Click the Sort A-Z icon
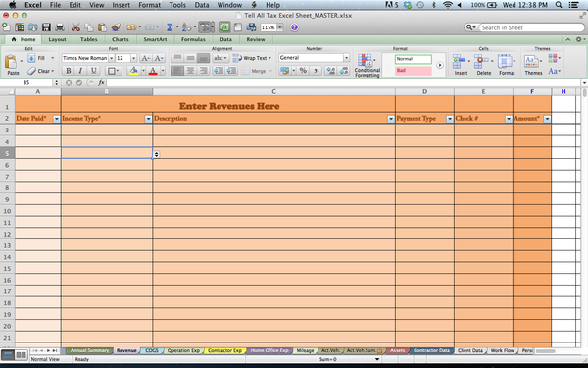588x368 pixels. point(186,27)
